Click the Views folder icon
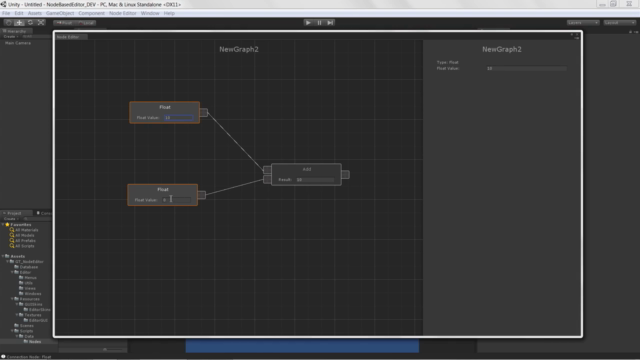 (x=21, y=288)
